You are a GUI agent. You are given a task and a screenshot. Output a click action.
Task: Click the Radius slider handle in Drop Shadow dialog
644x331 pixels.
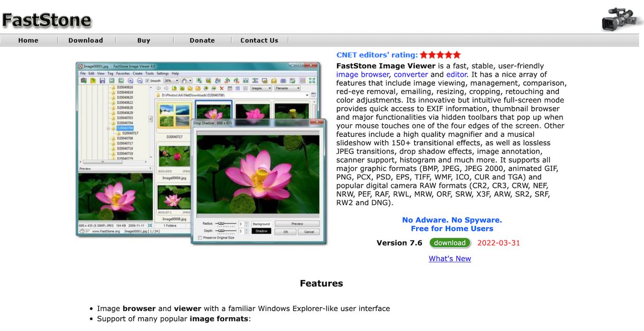point(221,223)
